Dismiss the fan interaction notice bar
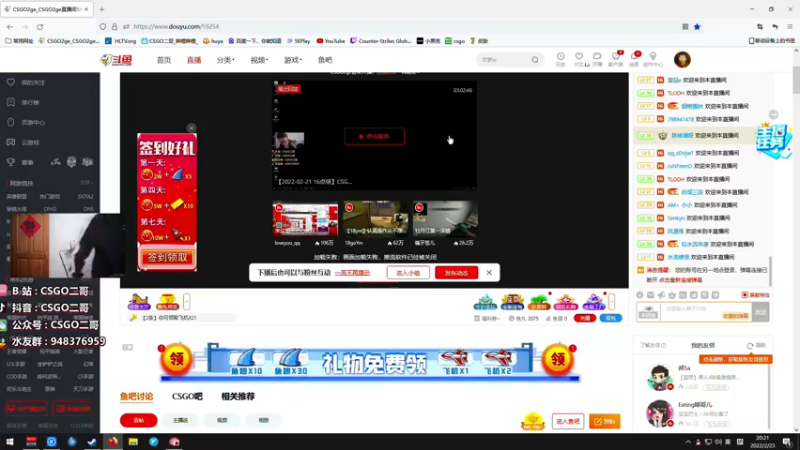 click(x=489, y=272)
